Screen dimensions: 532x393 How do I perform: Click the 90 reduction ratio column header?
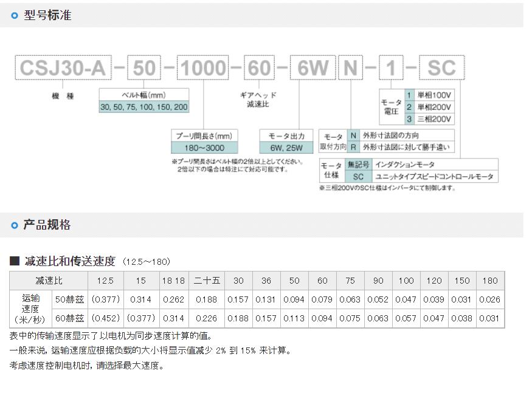[x=378, y=281]
